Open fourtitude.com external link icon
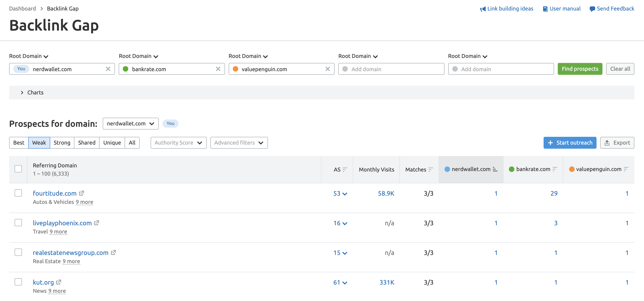Image resolution: width=644 pixels, height=301 pixels. click(81, 193)
